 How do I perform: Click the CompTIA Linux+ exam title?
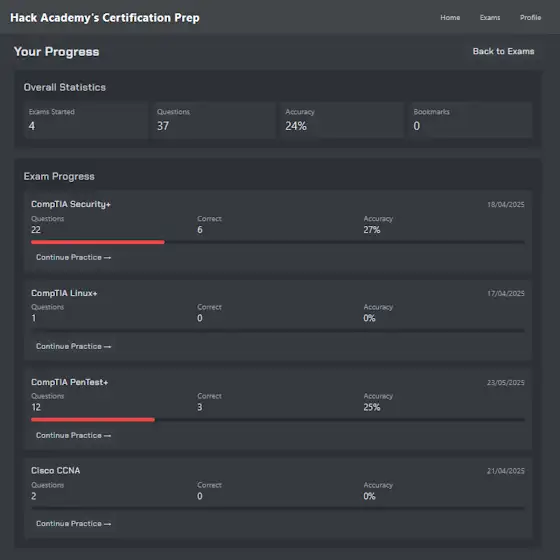tap(64, 293)
